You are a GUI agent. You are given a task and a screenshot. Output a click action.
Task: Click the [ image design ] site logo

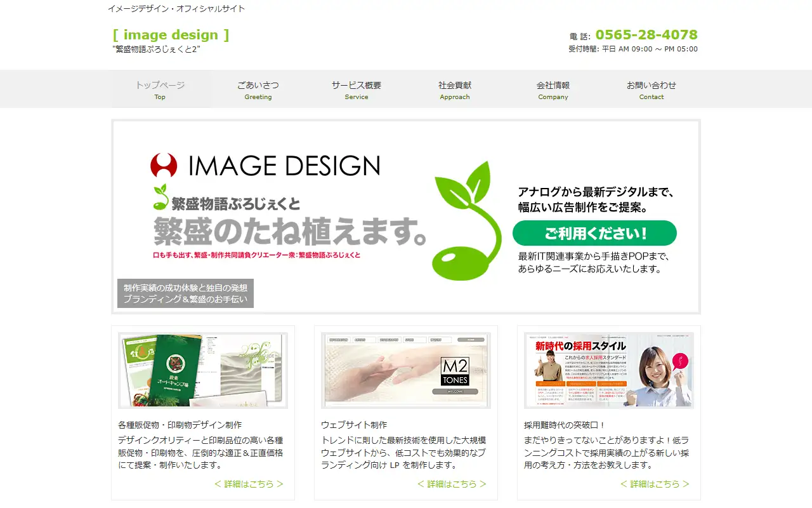pos(171,35)
